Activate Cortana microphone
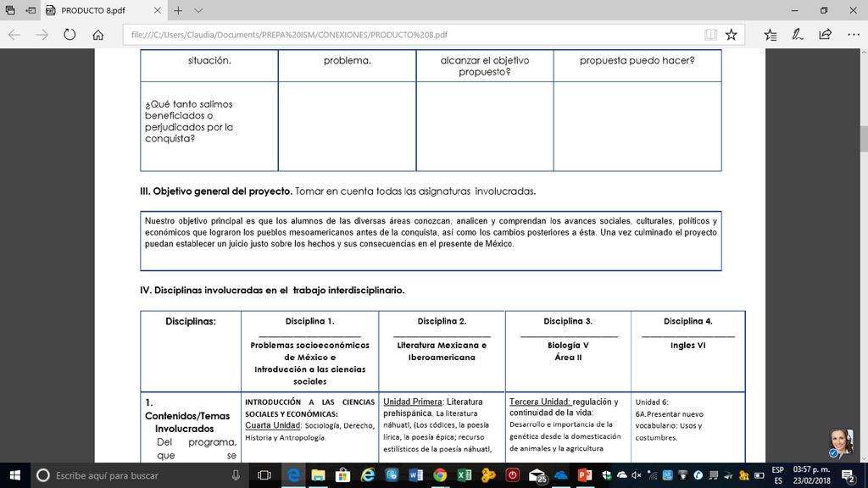Image resolution: width=868 pixels, height=488 pixels. coord(236,475)
